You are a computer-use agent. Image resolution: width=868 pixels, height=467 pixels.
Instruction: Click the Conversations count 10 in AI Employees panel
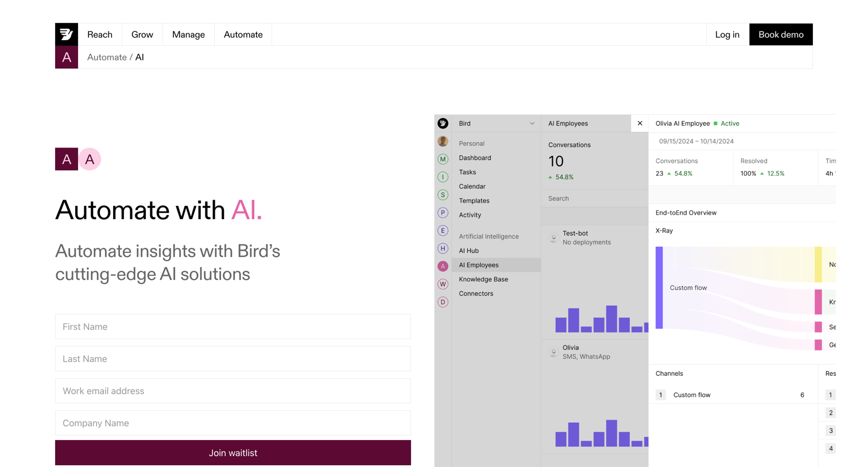556,161
